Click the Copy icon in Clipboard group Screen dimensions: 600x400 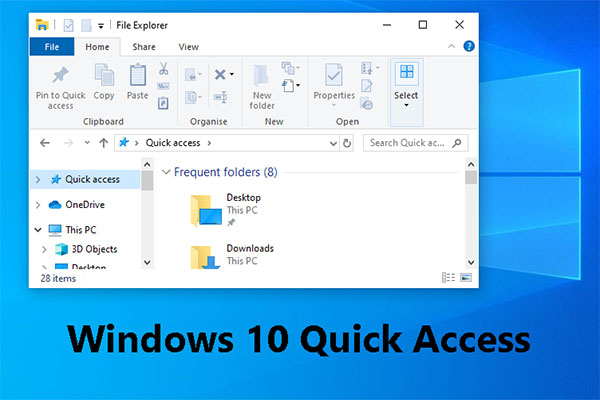click(x=104, y=75)
